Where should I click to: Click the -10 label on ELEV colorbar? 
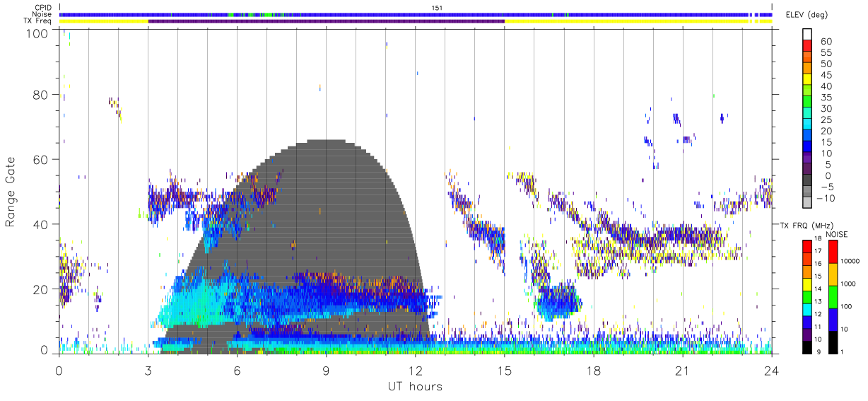(x=826, y=199)
